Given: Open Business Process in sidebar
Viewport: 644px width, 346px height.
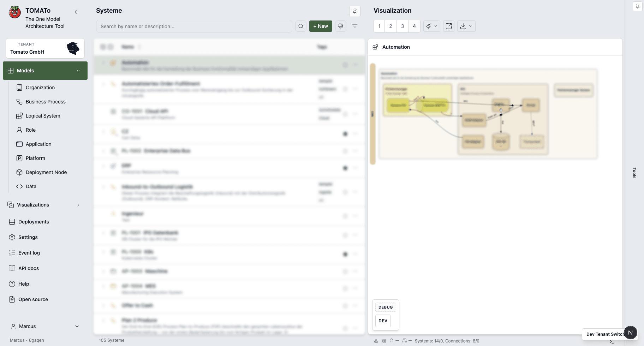Looking at the screenshot, I should (x=46, y=102).
